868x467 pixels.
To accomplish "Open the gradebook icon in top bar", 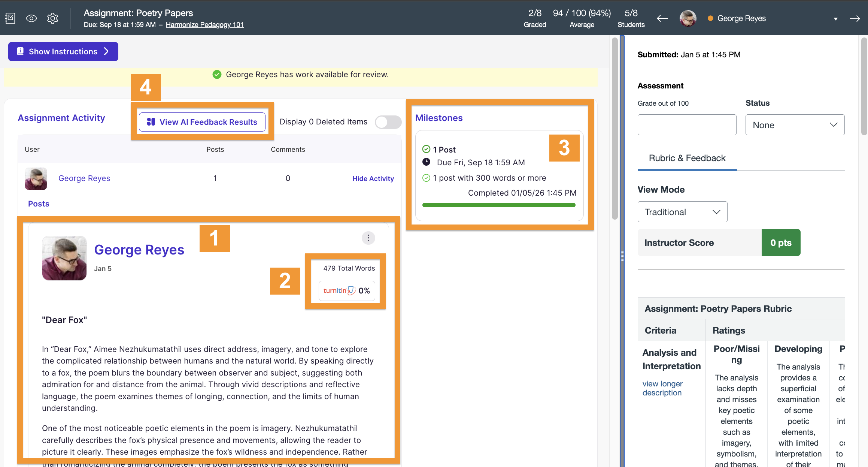I will point(10,18).
